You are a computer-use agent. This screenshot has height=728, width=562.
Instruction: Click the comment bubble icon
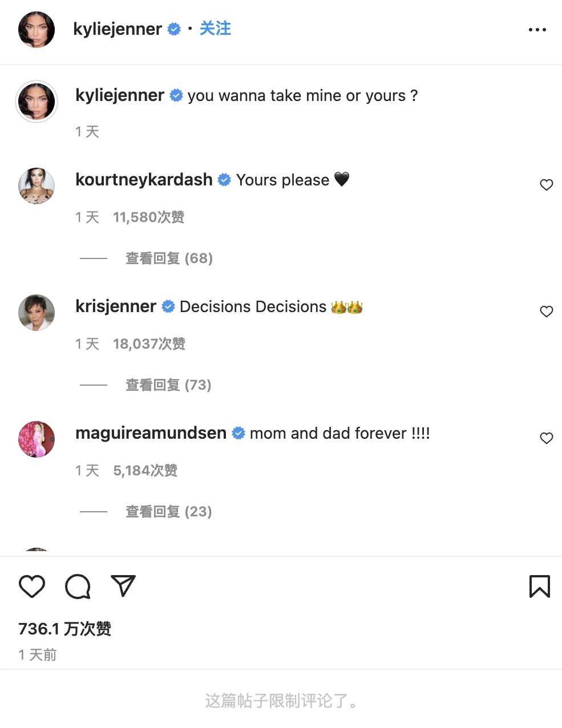[x=78, y=587]
